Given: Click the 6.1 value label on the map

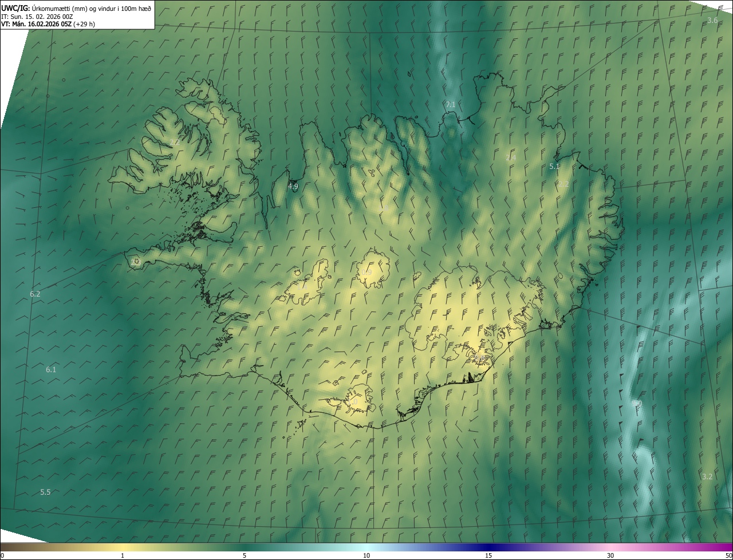Looking at the screenshot, I should pyautogui.click(x=51, y=370).
